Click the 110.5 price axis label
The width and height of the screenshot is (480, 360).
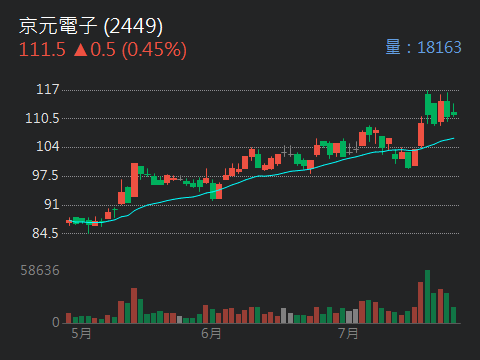(42, 118)
